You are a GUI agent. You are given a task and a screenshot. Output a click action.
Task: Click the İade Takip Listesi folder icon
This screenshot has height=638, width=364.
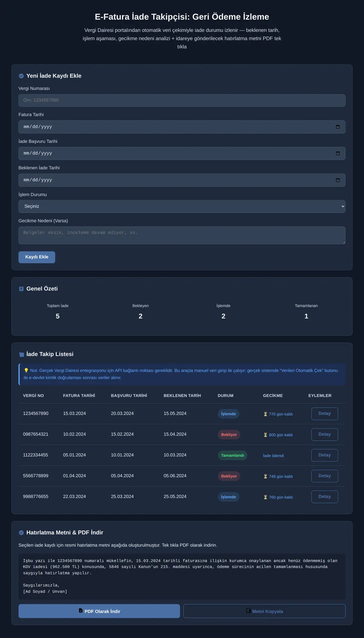21,354
